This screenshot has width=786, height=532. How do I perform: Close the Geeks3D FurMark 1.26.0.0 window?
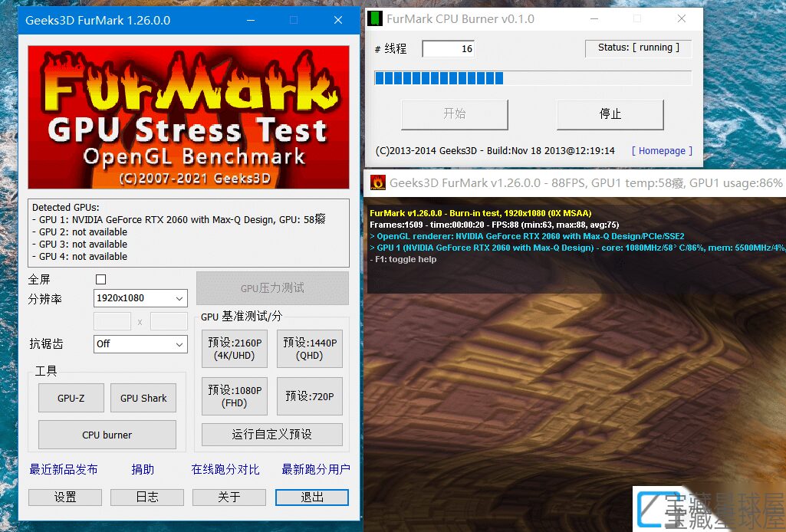pyautogui.click(x=338, y=20)
